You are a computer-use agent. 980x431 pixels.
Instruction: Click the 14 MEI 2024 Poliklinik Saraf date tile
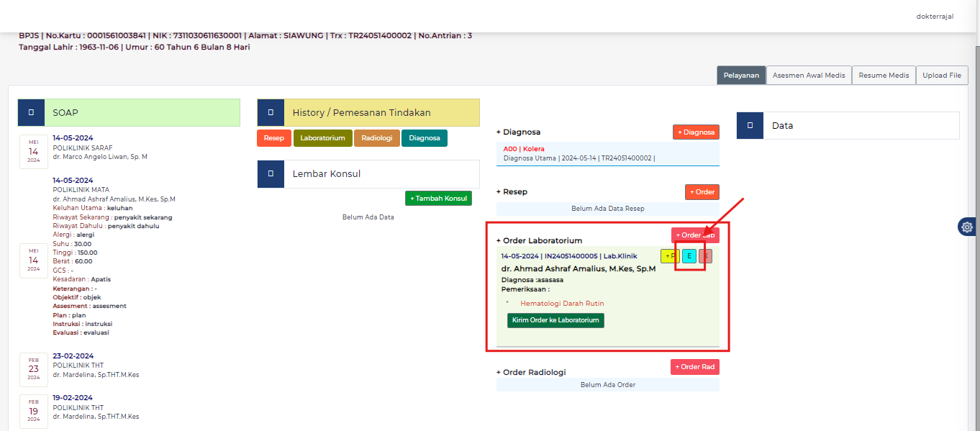(34, 152)
